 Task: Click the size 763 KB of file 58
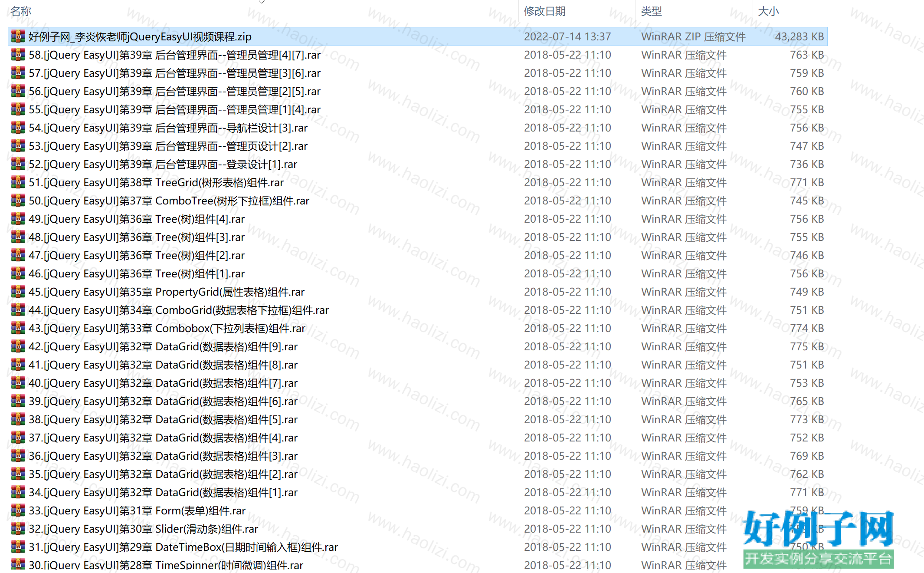(x=807, y=55)
